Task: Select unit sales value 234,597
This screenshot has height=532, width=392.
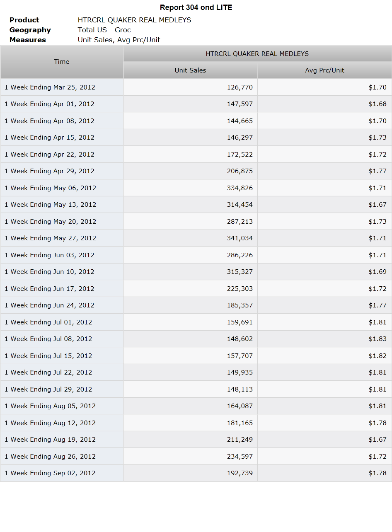Action: click(x=240, y=457)
